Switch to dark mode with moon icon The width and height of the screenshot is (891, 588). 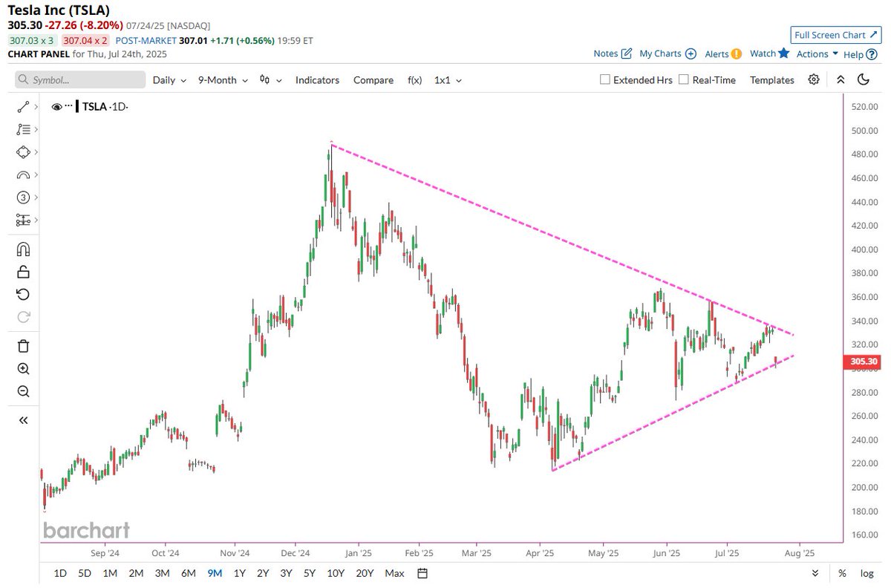coord(863,79)
